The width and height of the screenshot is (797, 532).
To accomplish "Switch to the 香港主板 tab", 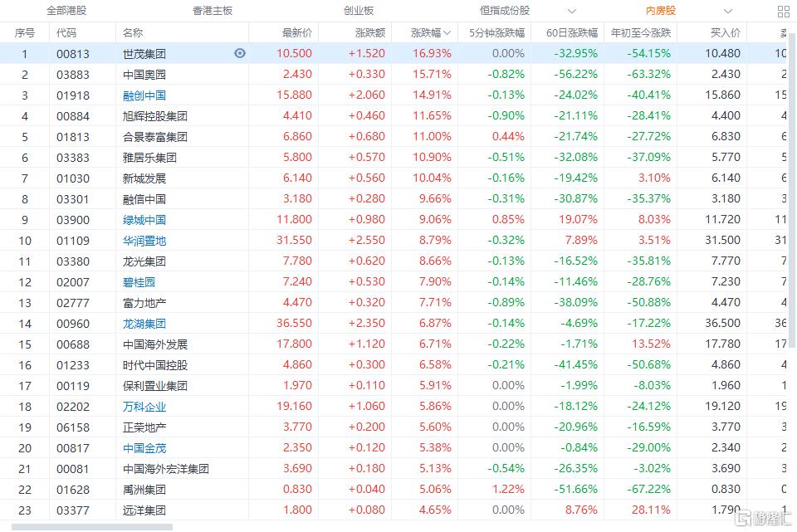I will pyautogui.click(x=213, y=11).
